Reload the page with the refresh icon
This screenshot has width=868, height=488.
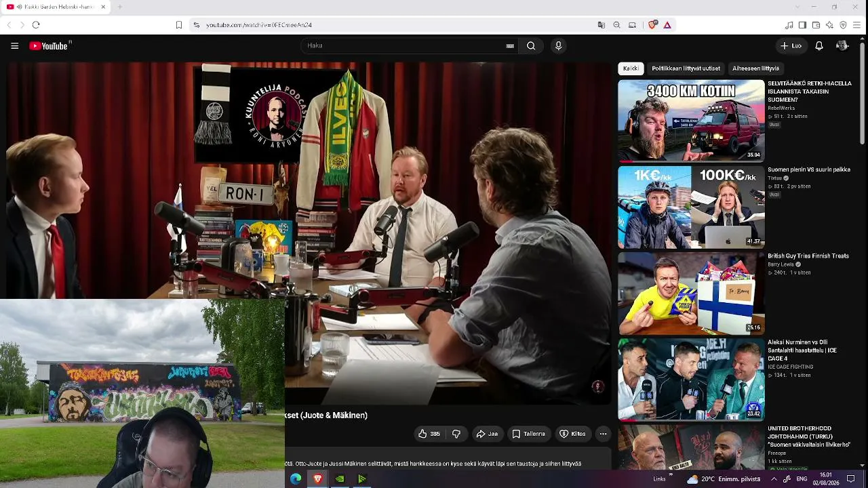coord(36,25)
